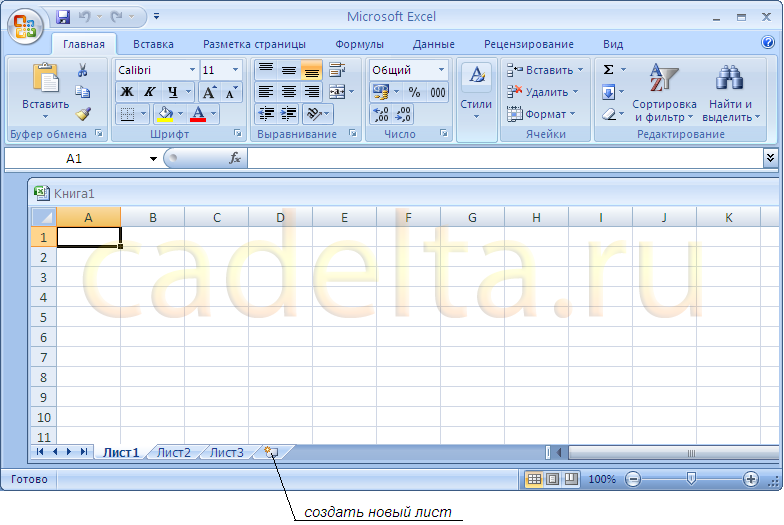Open Excel help question mark

pyautogui.click(x=768, y=42)
